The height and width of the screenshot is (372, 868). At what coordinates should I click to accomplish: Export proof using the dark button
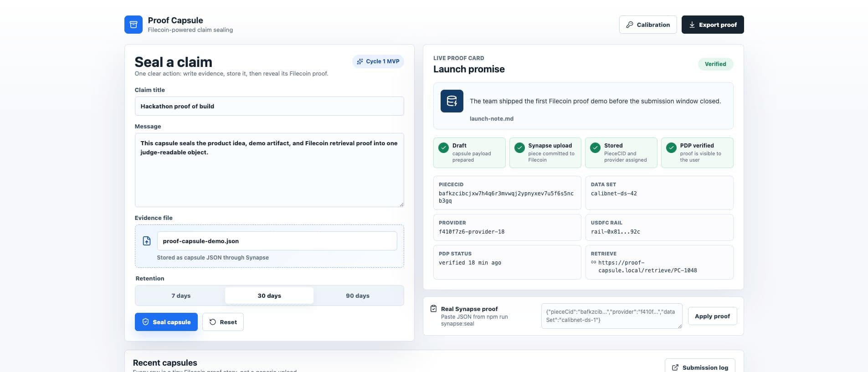tap(713, 25)
